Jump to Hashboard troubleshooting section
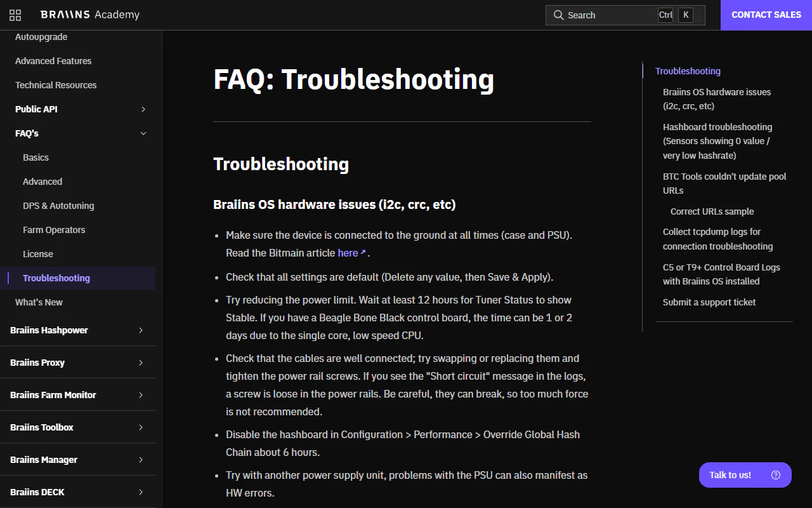Screen dimensions: 812x508 (717, 141)
